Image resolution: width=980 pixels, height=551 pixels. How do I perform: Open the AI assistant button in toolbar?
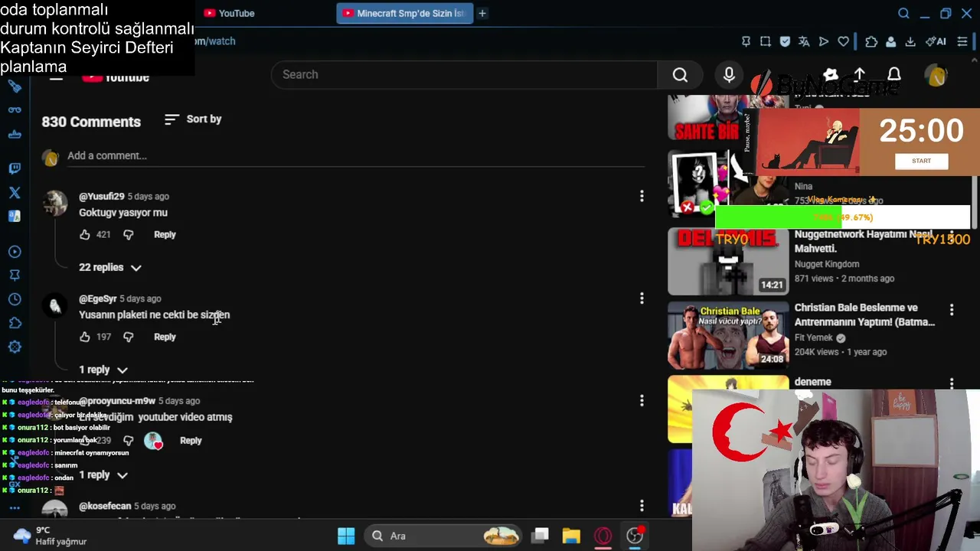pyautogui.click(x=936, y=41)
